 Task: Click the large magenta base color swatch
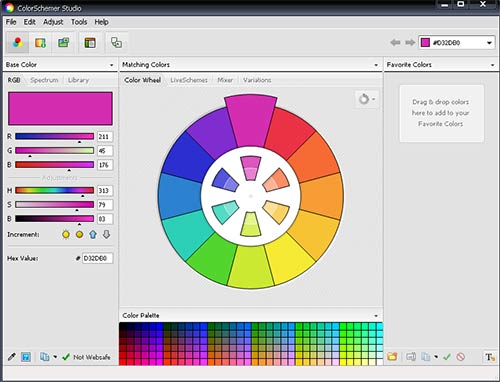tap(60, 109)
